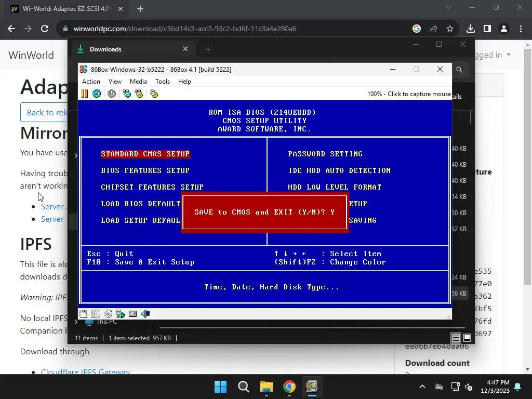The height and width of the screenshot is (399, 532).
Task: Open the Action menu
Action: pos(91,82)
